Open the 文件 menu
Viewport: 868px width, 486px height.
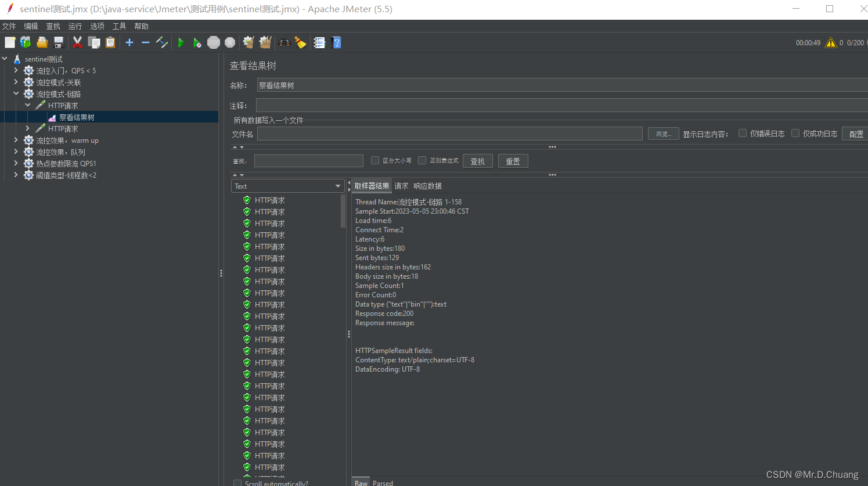tap(9, 26)
